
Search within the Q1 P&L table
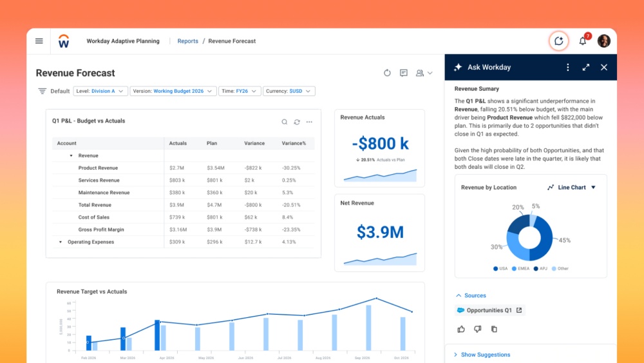[x=285, y=122]
